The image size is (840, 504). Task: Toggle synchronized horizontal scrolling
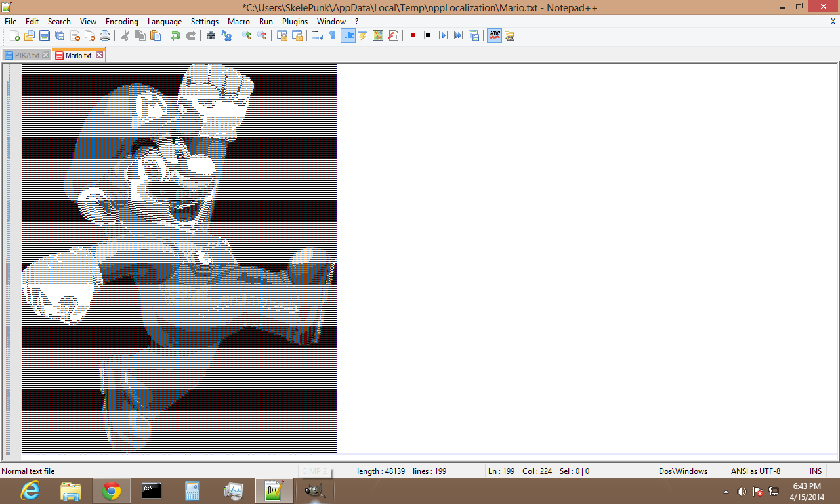(x=297, y=35)
